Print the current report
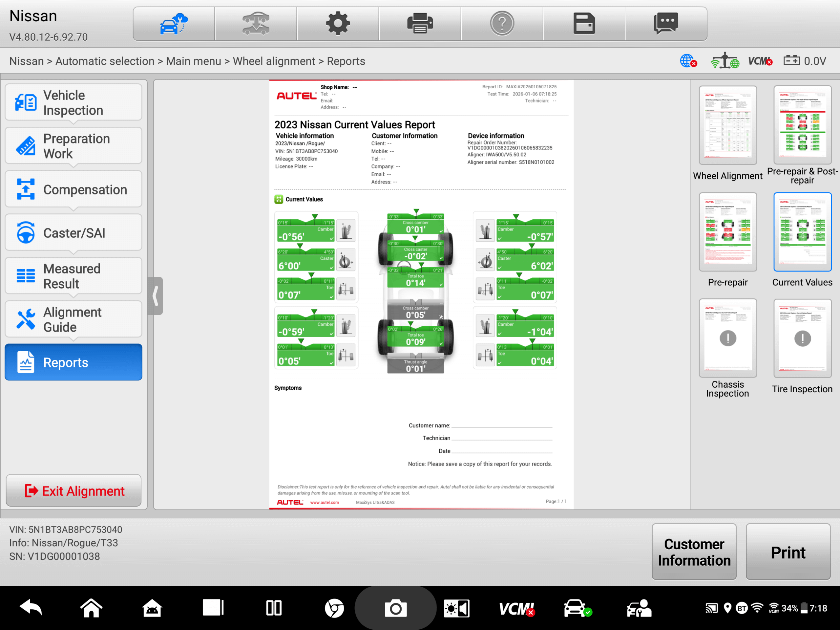840x630 pixels. pos(788,552)
